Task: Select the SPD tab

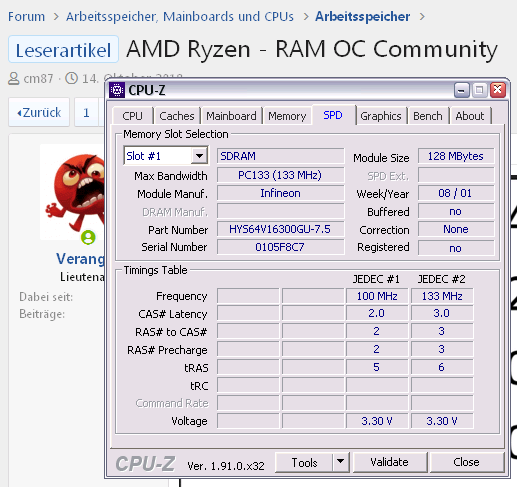Action: [333, 115]
